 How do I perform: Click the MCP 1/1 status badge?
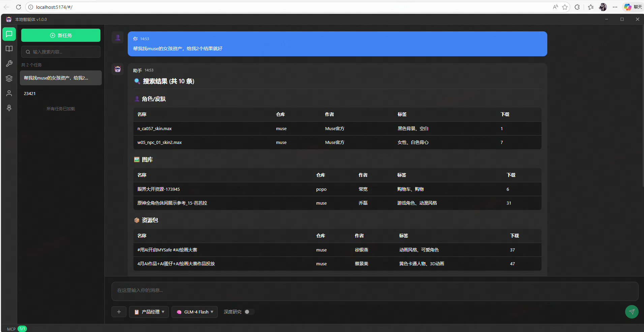pyautogui.click(x=22, y=329)
